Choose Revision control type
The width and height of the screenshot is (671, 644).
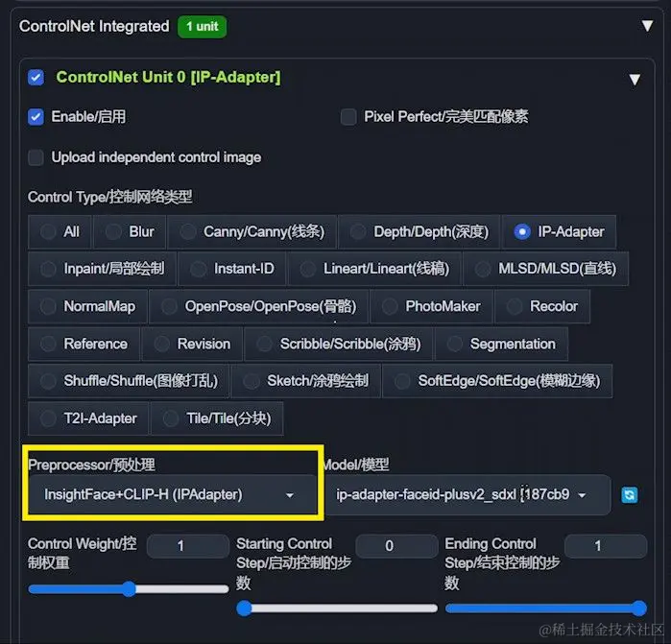(192, 344)
